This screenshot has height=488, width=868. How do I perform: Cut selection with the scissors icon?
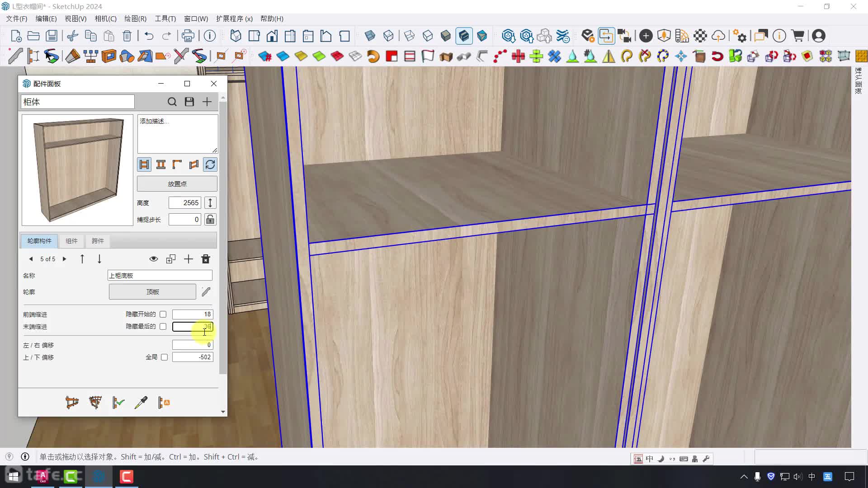click(72, 36)
